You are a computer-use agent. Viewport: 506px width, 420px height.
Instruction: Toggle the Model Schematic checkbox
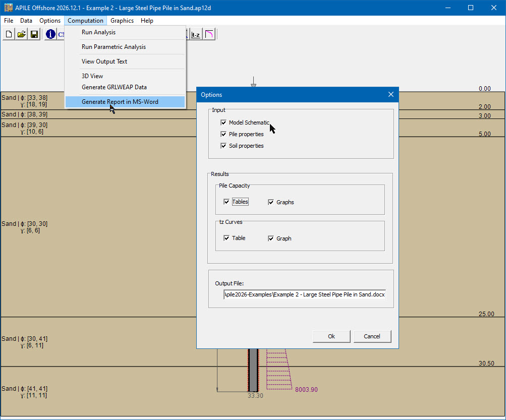(223, 123)
